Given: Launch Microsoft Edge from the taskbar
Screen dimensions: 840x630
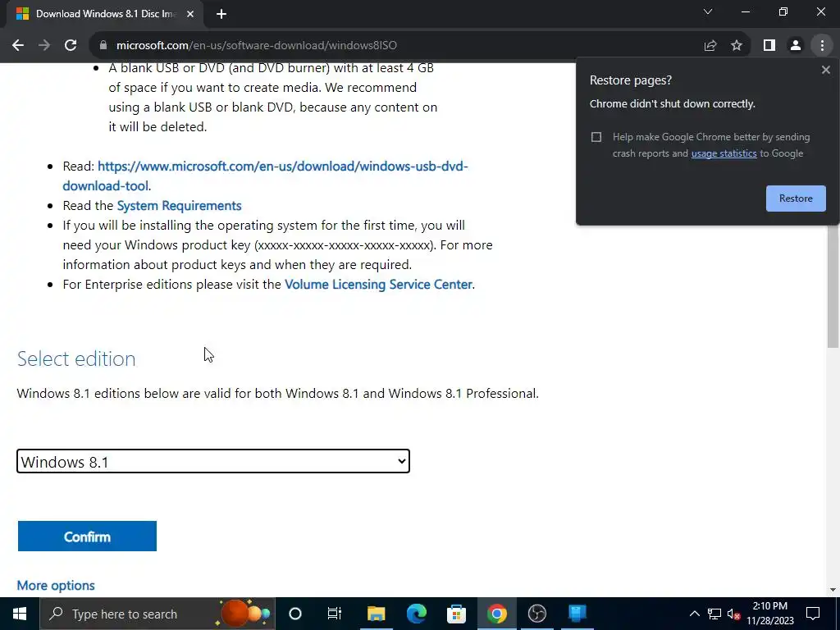Looking at the screenshot, I should 416,614.
